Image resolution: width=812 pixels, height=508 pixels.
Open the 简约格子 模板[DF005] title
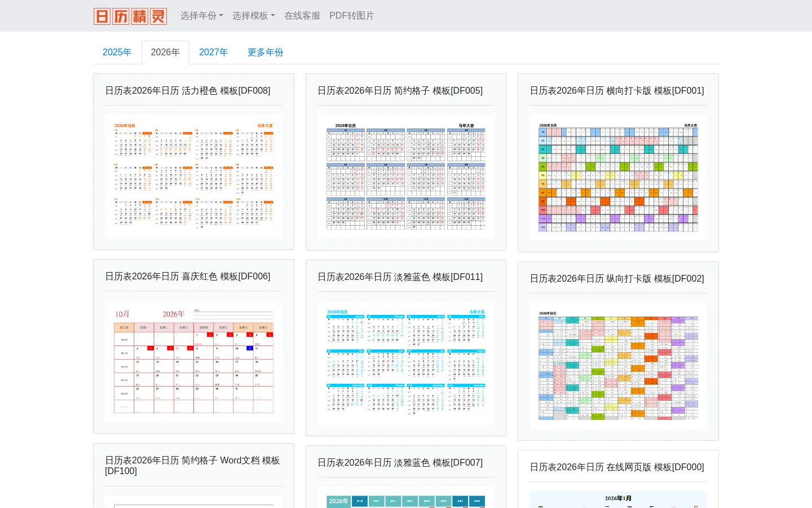(x=400, y=91)
